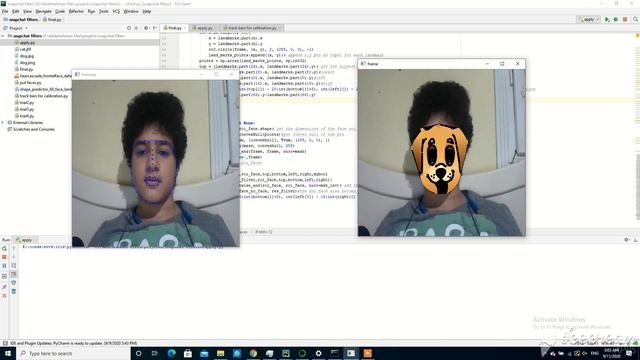Image resolution: width=640 pixels, height=360 pixels.
Task: Select dog.png in the project tree
Action: [24, 62]
